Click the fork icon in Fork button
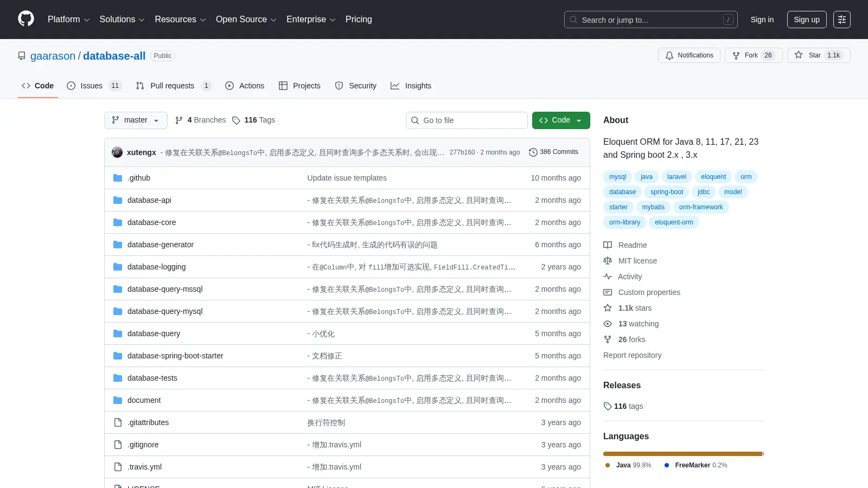 point(736,55)
